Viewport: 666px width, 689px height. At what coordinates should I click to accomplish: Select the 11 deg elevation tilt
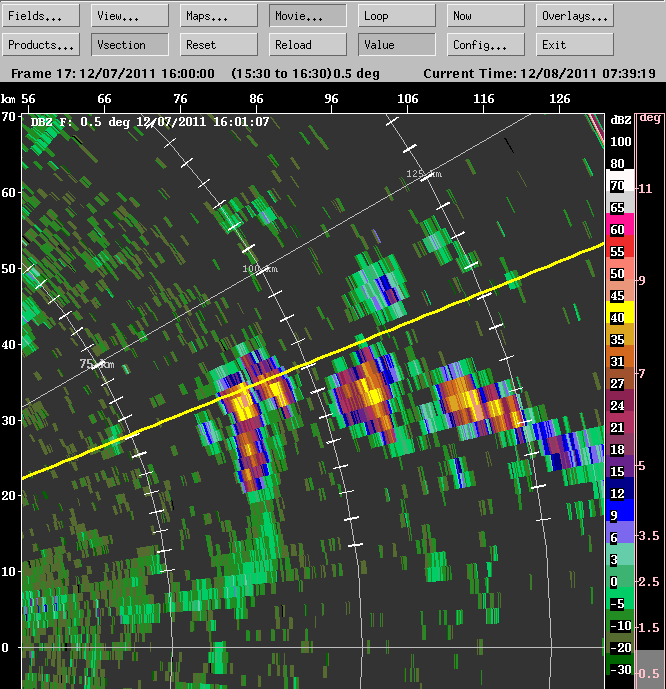[645, 189]
